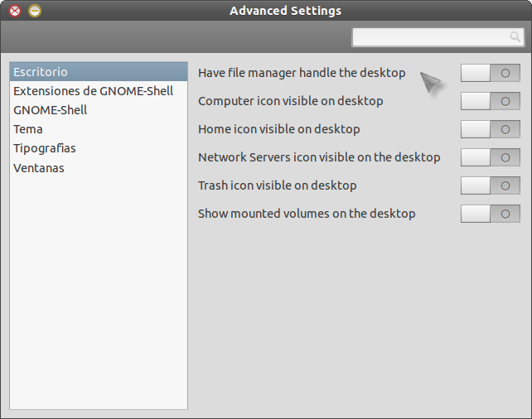This screenshot has height=419, width=532.
Task: Click the 'Show mounted volumes on the desktop' label
Action: (x=307, y=214)
